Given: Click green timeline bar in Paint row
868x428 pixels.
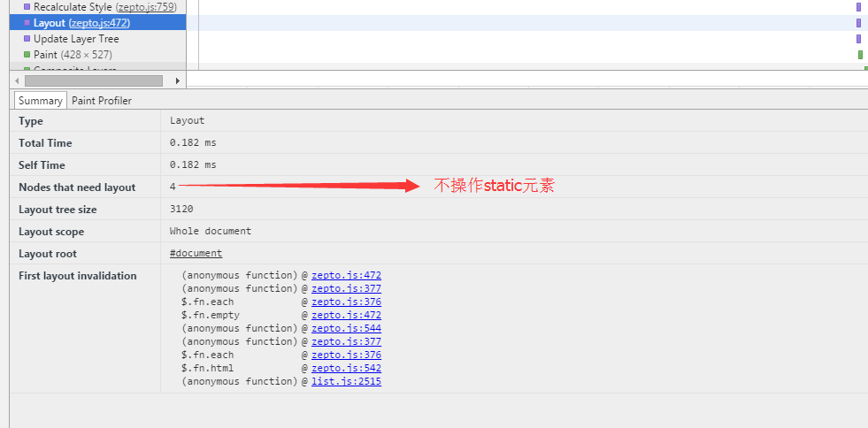Looking at the screenshot, I should click(x=860, y=55).
